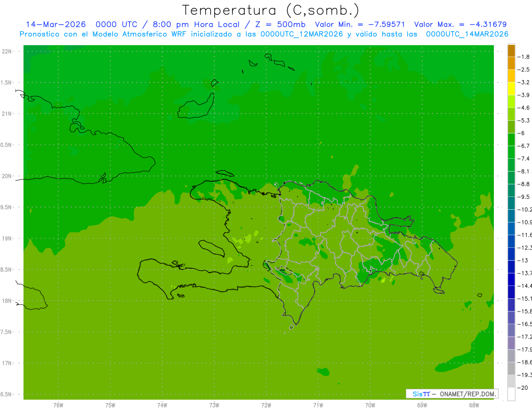This screenshot has height=411, width=532.
Task: Click the "Valor Max. = -4.31679" value
Action: click(x=460, y=24)
